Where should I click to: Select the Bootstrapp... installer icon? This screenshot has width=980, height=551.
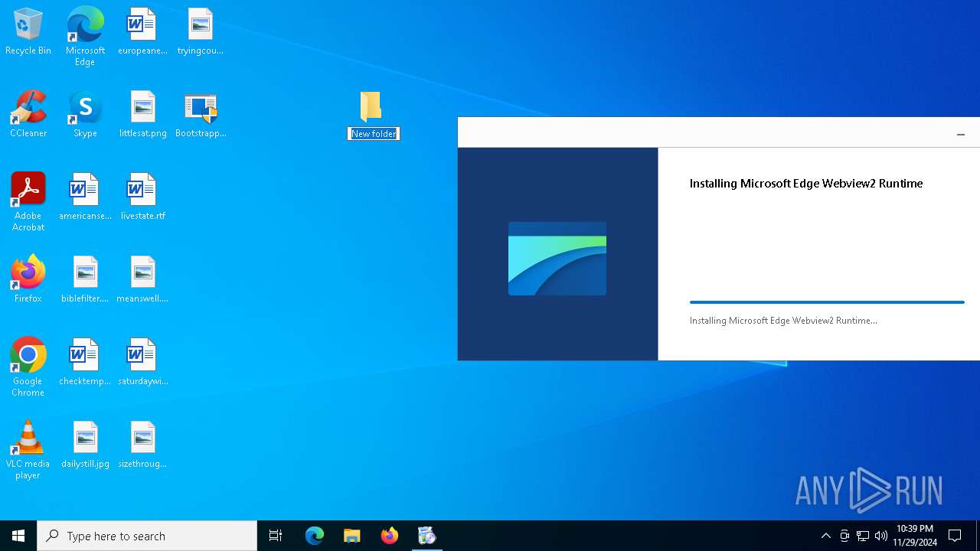pos(201,115)
